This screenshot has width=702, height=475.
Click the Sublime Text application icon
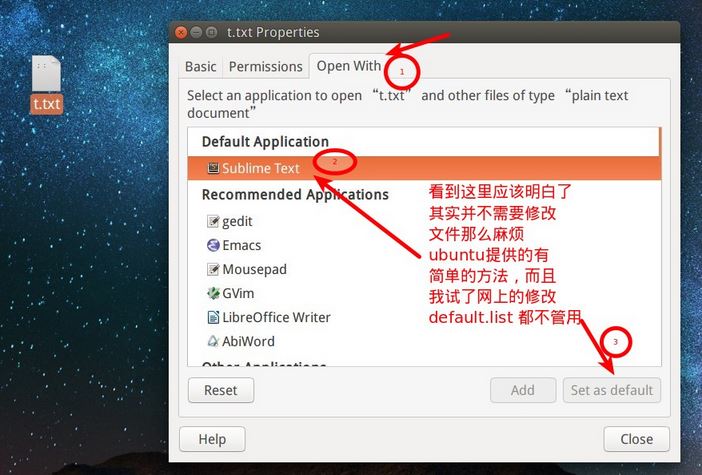click(213, 168)
